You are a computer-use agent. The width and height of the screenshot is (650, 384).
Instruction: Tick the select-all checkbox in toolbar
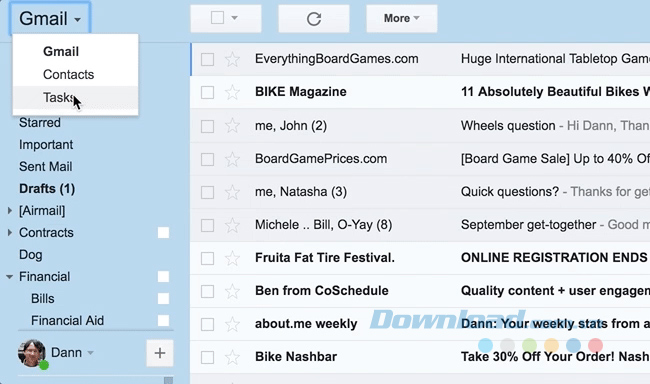218,18
